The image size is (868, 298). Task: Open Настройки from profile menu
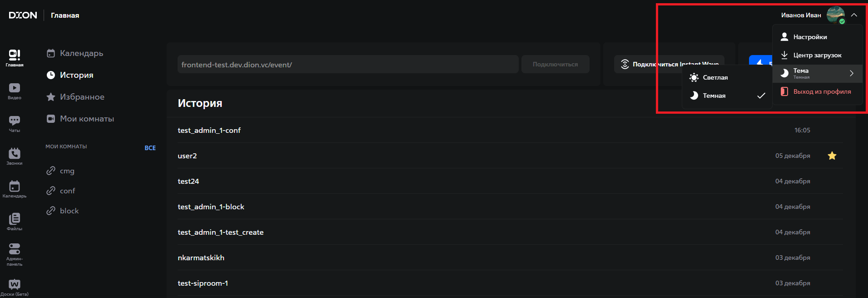coord(810,37)
